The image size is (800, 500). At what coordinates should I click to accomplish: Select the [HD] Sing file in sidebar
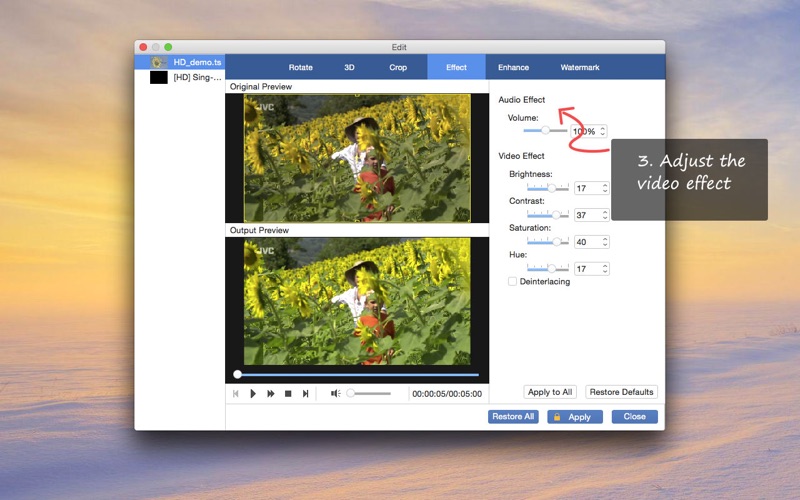(x=196, y=77)
